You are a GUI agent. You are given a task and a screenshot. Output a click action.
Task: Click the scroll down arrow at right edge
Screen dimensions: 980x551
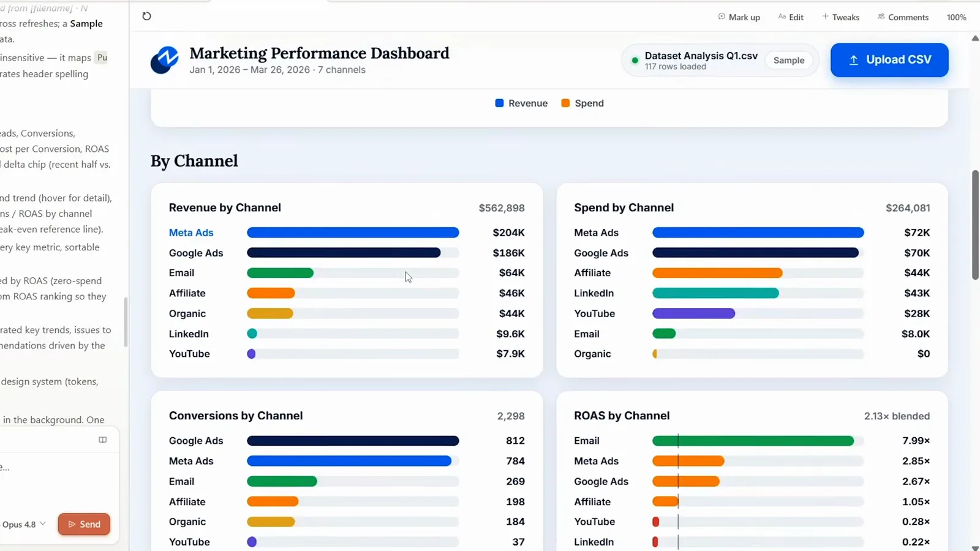pos(975,547)
